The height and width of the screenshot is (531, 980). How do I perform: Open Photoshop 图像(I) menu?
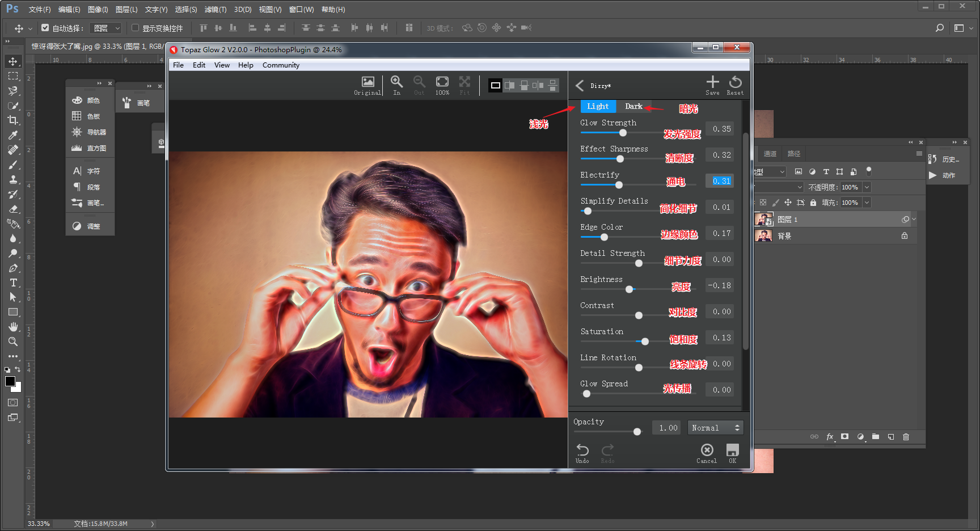coord(98,10)
